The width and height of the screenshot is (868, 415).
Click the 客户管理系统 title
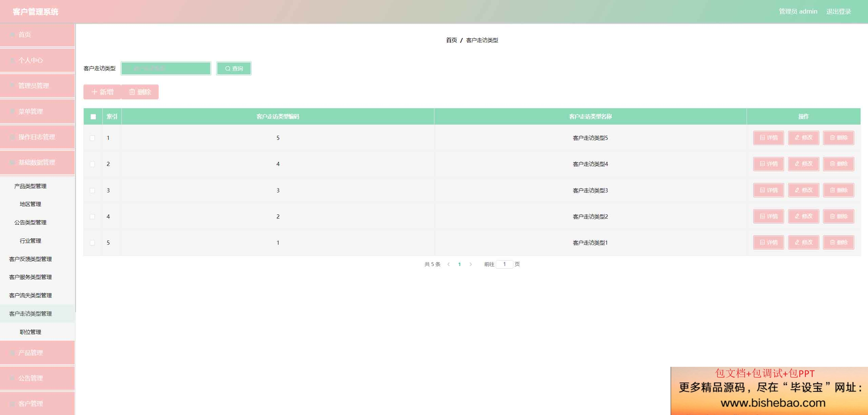[36, 12]
